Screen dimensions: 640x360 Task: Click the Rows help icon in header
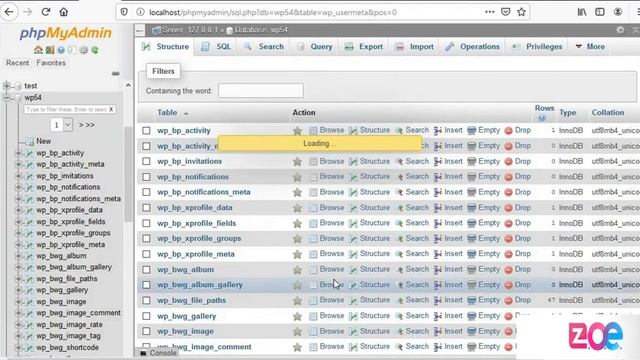(542, 118)
